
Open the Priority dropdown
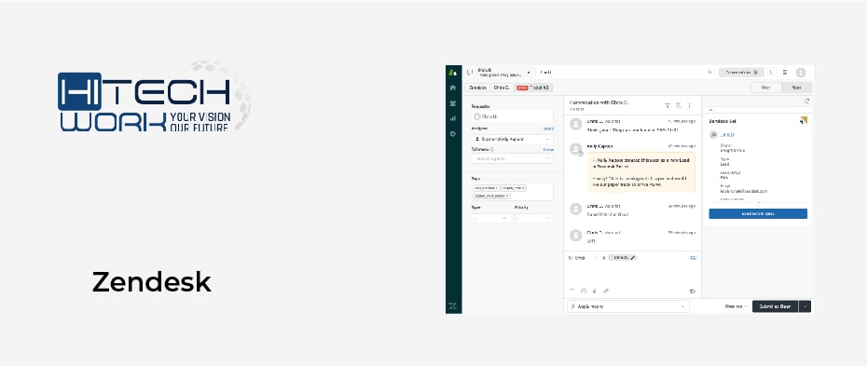533,218
